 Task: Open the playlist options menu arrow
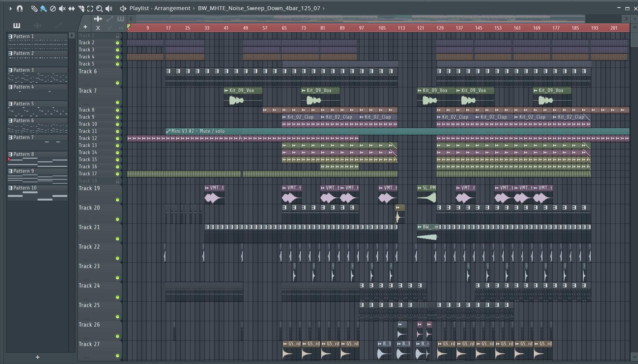(10, 8)
